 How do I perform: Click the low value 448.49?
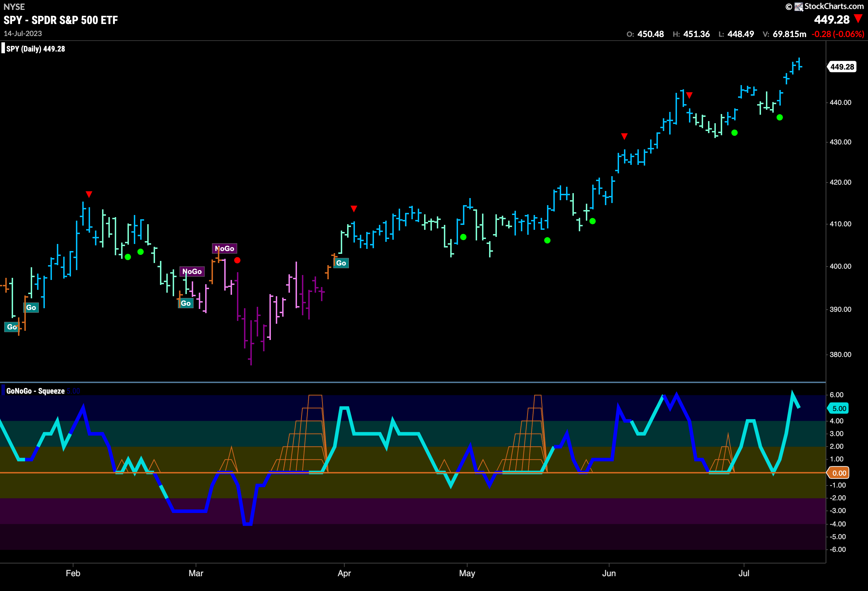(741, 34)
